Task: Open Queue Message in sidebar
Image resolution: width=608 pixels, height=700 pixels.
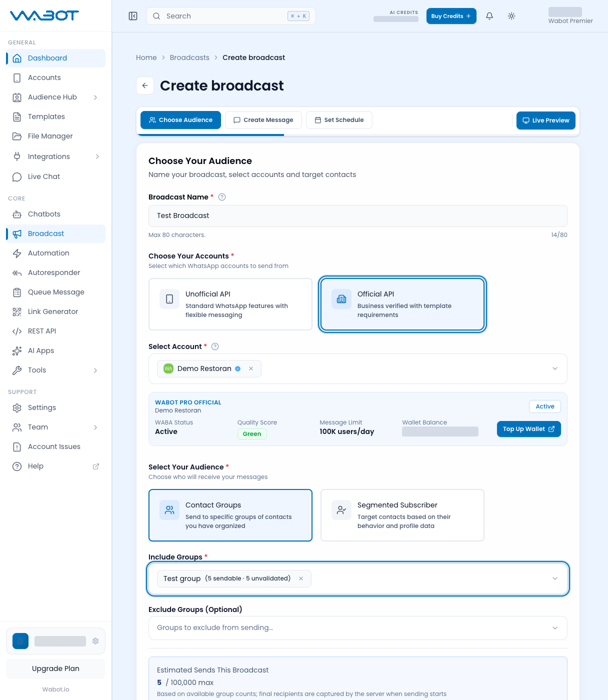Action: (x=56, y=292)
